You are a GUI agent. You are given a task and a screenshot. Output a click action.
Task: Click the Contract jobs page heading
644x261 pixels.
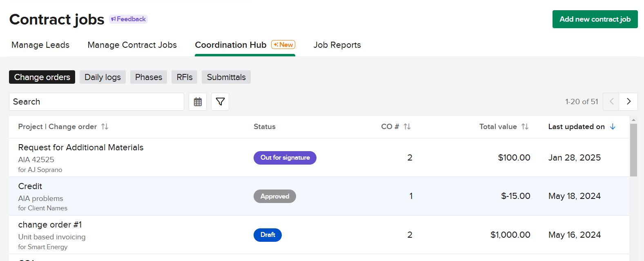pyautogui.click(x=57, y=20)
